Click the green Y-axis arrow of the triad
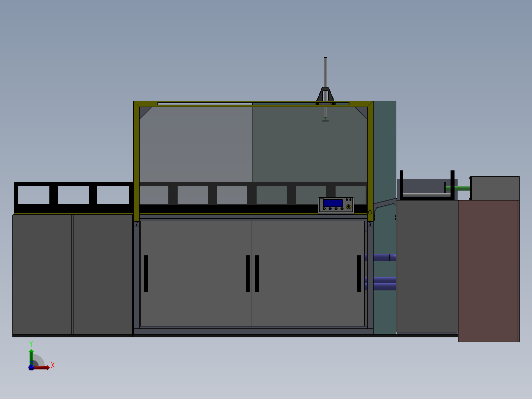The width and height of the screenshot is (532, 399). click(31, 357)
